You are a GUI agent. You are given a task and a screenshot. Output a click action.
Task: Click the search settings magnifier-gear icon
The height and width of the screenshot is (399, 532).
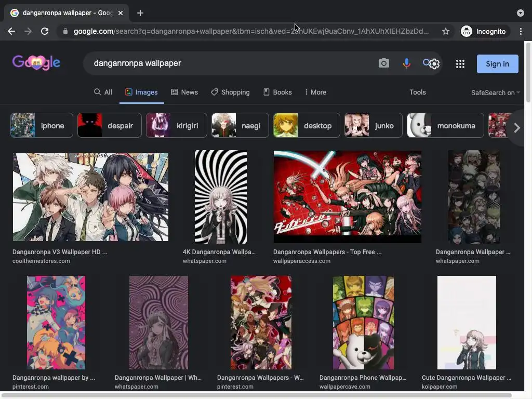[x=431, y=63]
